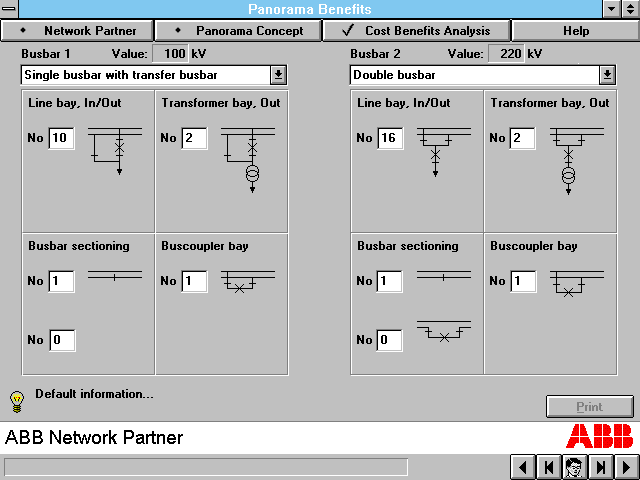Click the maximize restore arrows button
The image size is (640, 480).
631,9
